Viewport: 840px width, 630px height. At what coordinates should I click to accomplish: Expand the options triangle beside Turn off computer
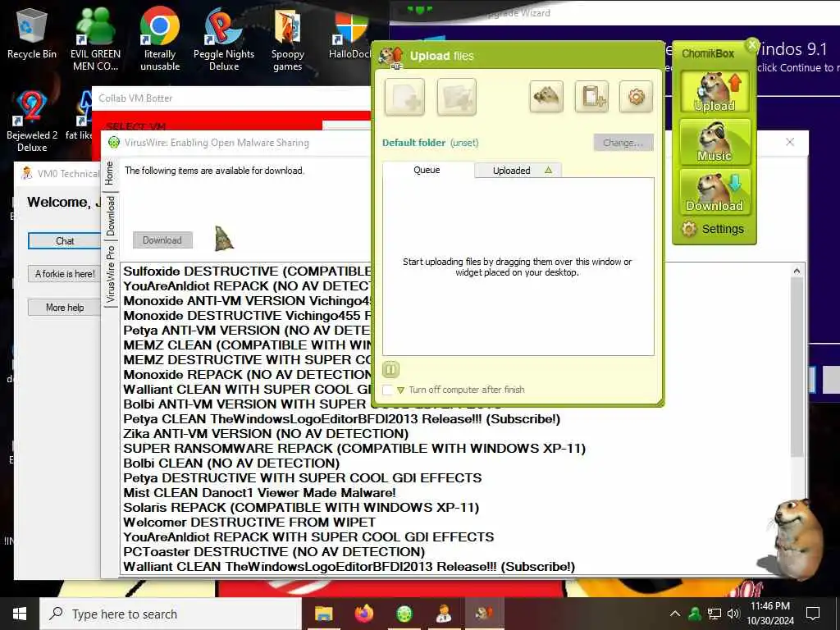(x=400, y=390)
